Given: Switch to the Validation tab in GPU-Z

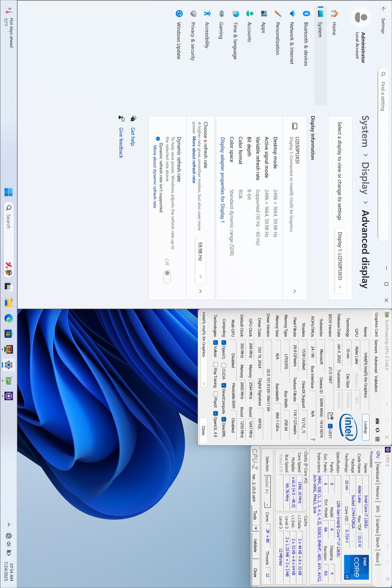Looking at the screenshot, I should [376, 384].
